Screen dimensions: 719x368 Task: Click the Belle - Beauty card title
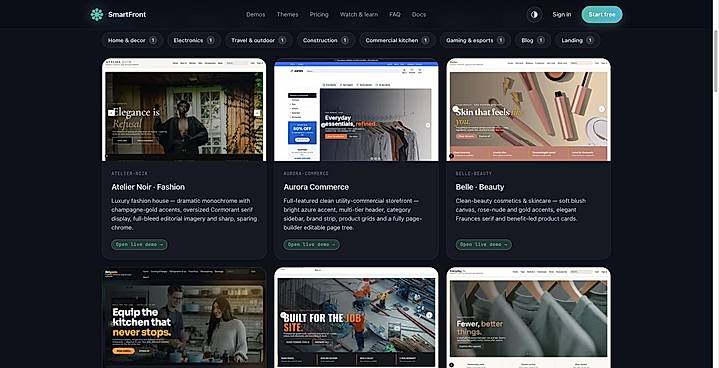pos(480,187)
